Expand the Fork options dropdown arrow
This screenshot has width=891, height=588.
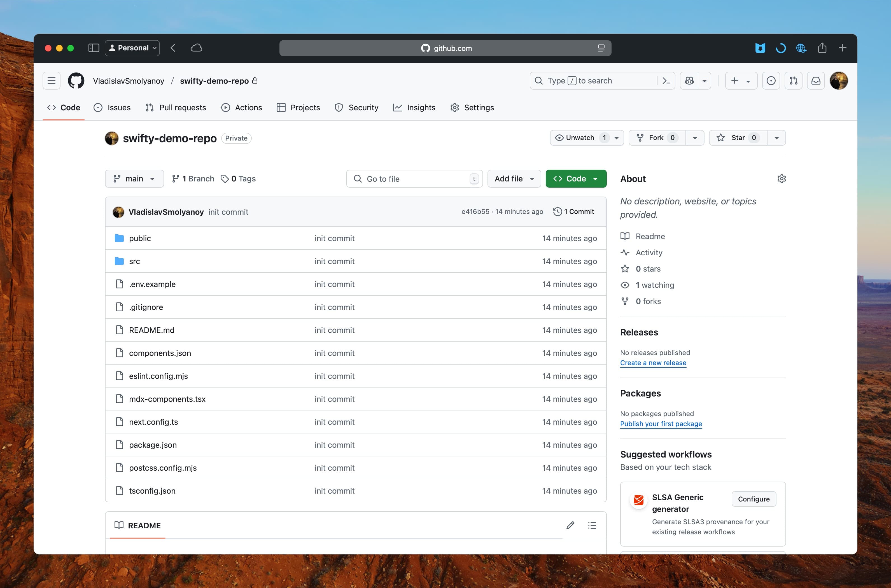point(695,138)
